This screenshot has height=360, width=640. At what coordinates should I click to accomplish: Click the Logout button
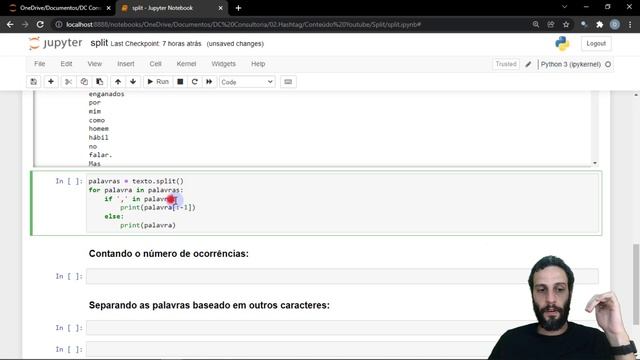(596, 43)
